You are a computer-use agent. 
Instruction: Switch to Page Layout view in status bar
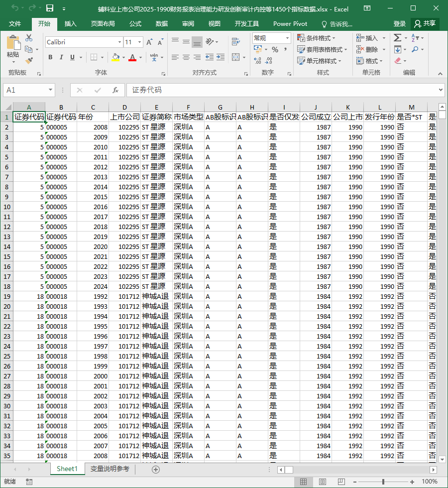323,482
